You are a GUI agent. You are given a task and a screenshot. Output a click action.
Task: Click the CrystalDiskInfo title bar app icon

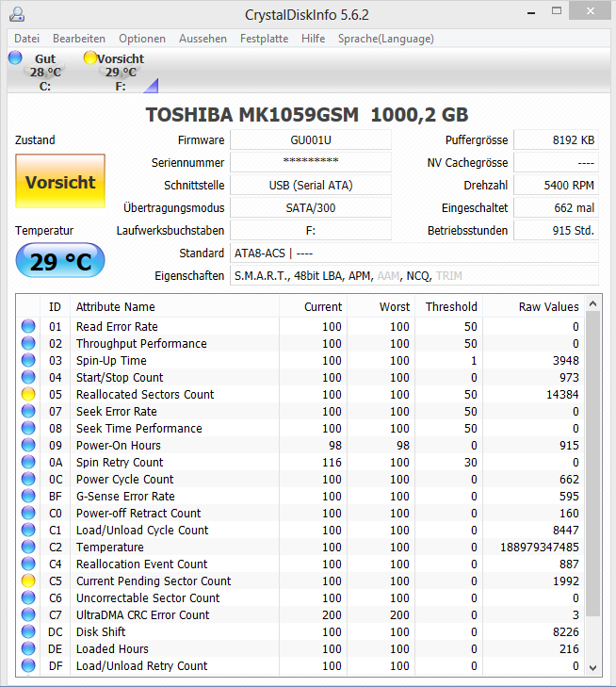17,14
